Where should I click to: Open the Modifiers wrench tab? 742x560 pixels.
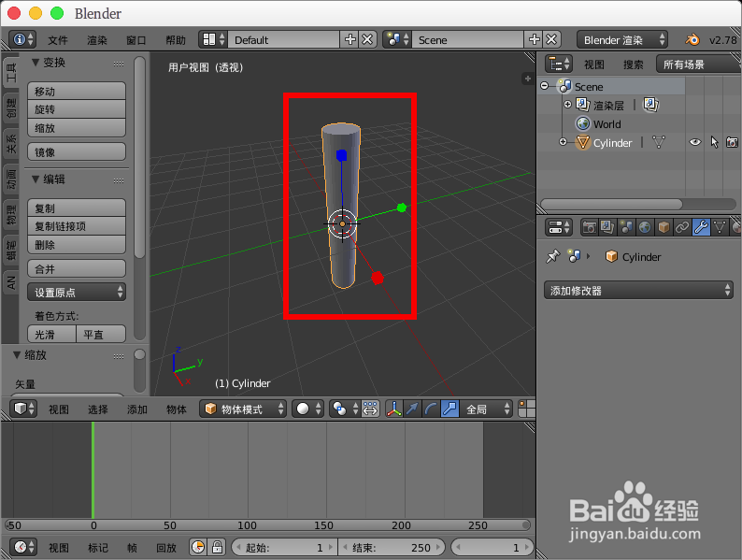701,227
